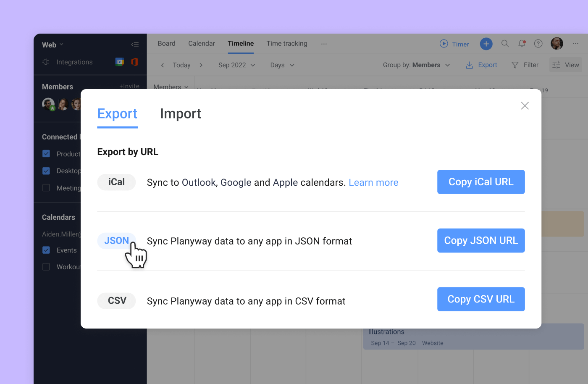Viewport: 588px width, 384px height.
Task: Click the blue plus button to add item
Action: pos(486,44)
